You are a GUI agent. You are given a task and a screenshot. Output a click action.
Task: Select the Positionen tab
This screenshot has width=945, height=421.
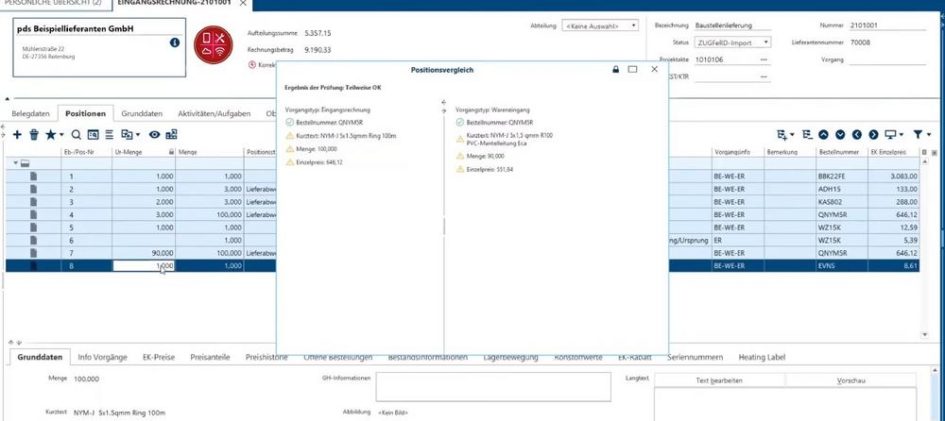pyautogui.click(x=86, y=113)
